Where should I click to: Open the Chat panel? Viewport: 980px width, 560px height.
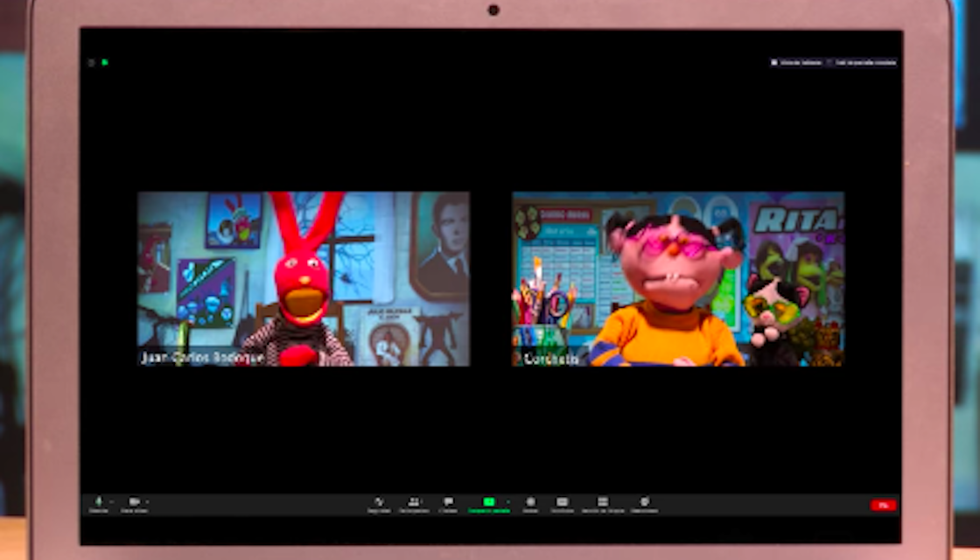(x=448, y=503)
